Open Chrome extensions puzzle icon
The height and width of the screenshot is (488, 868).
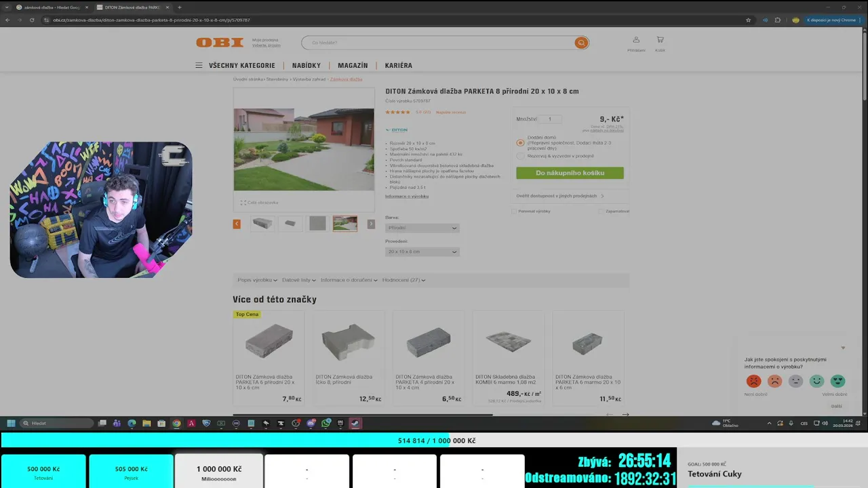(x=778, y=20)
